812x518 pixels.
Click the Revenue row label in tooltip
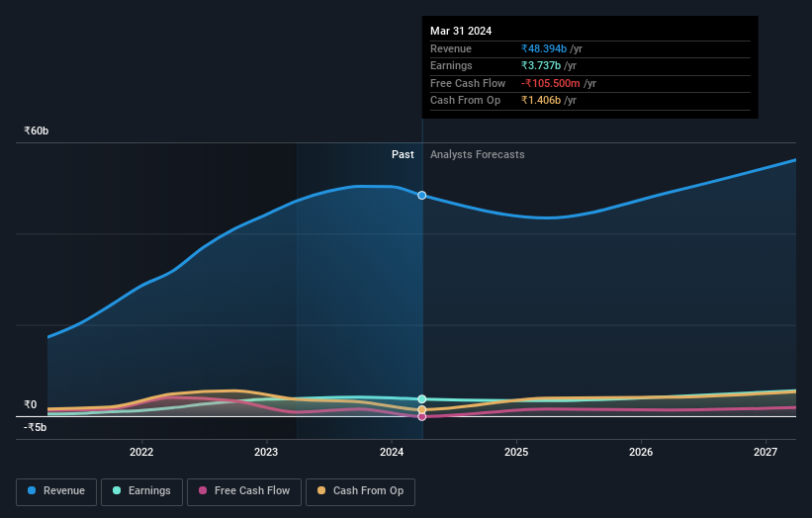tap(451, 48)
